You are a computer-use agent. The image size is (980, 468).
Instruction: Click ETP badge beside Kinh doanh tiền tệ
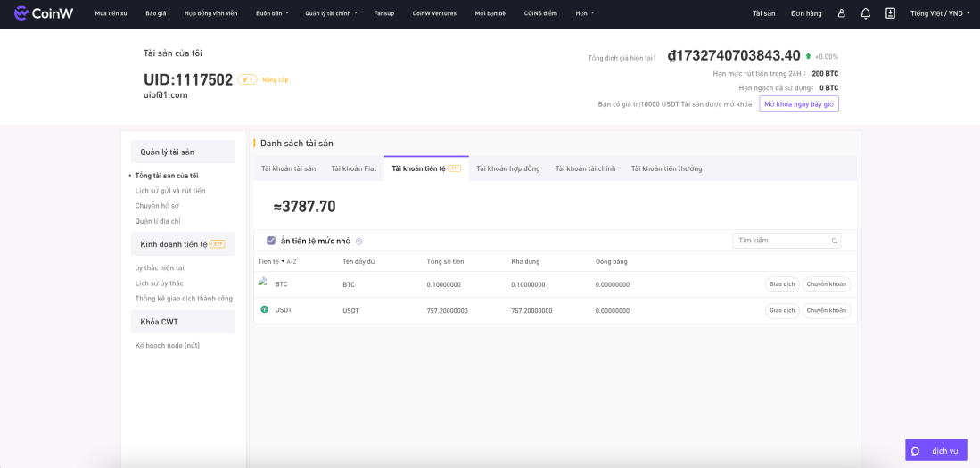217,243
